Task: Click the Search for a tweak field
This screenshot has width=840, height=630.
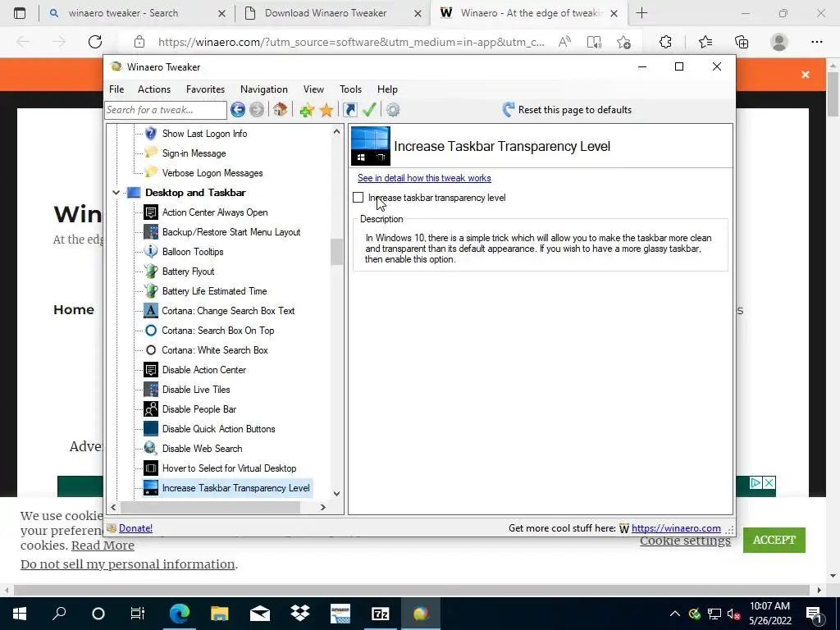Action: [166, 110]
